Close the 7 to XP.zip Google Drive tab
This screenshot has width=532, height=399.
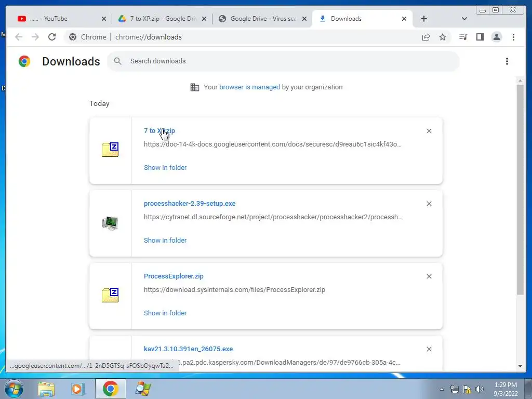[x=204, y=19]
